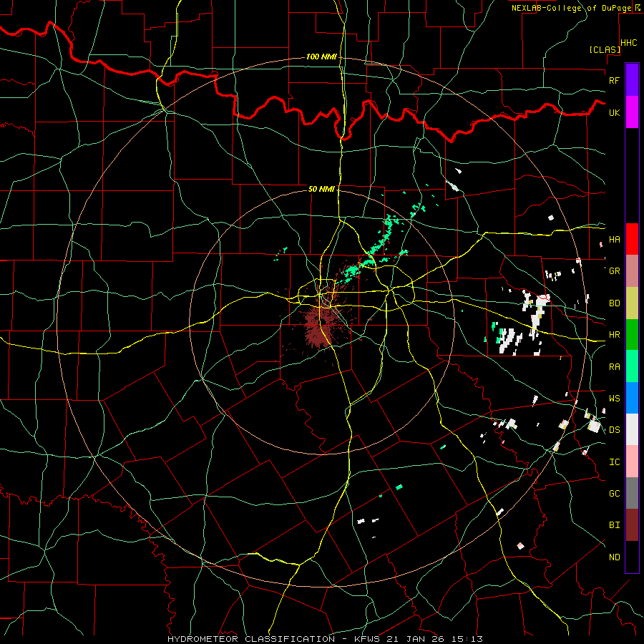Screen dimensions: 644x644
Task: Click the purple RF color swatch
Action: point(632,80)
